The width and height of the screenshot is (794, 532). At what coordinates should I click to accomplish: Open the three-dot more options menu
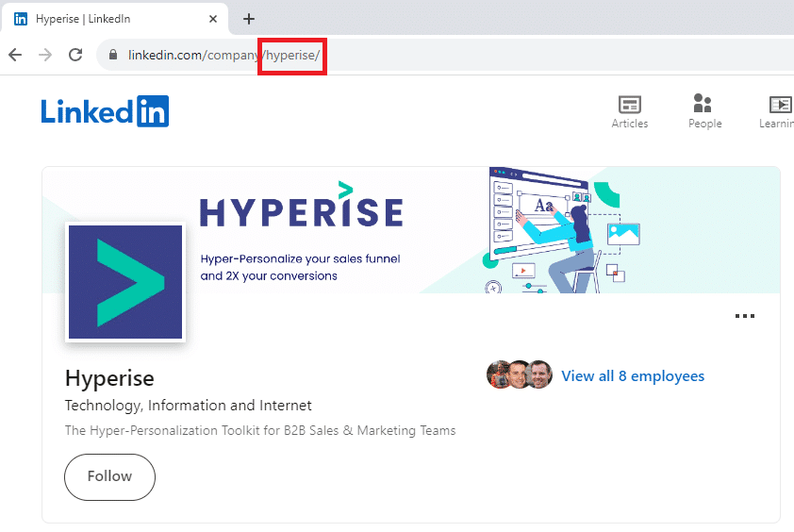(745, 316)
